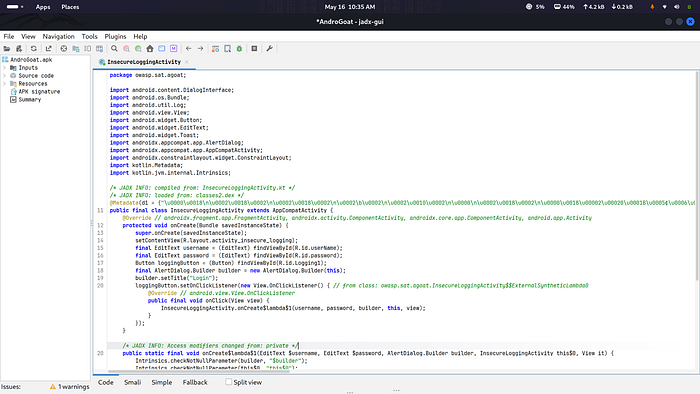Click the Quark engine document-search icon
This screenshot has width=700, height=394.
coord(227,49)
